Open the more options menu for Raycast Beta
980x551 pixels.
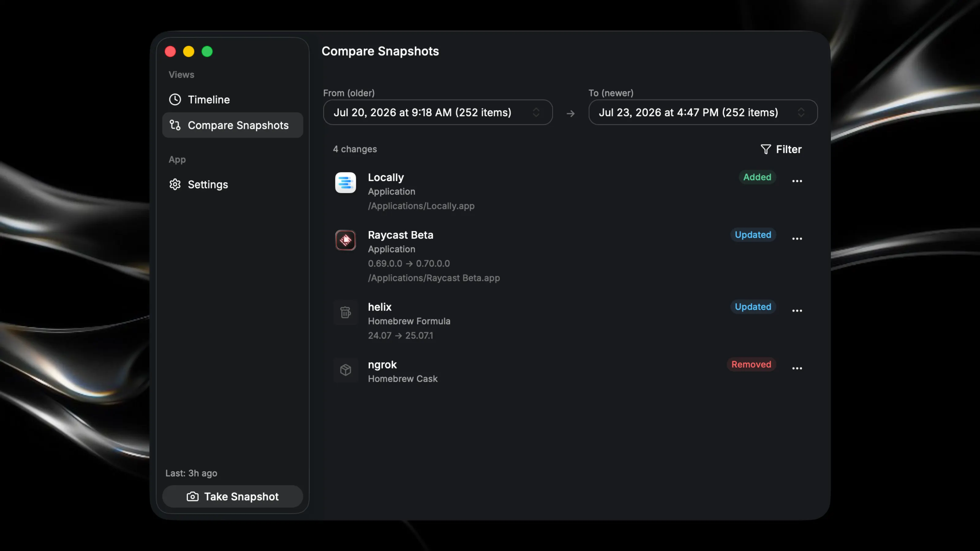[797, 238]
